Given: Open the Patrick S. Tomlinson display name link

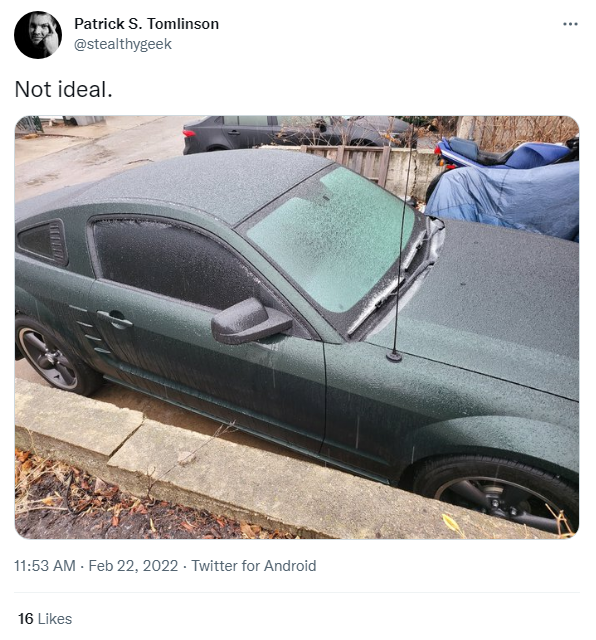Looking at the screenshot, I should coord(147,24).
